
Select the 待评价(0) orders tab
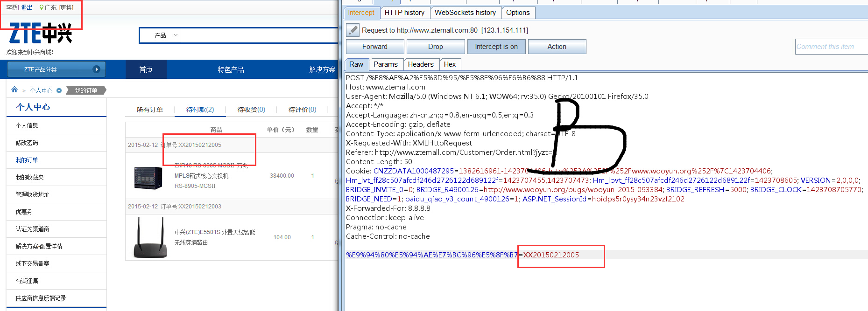(303, 110)
